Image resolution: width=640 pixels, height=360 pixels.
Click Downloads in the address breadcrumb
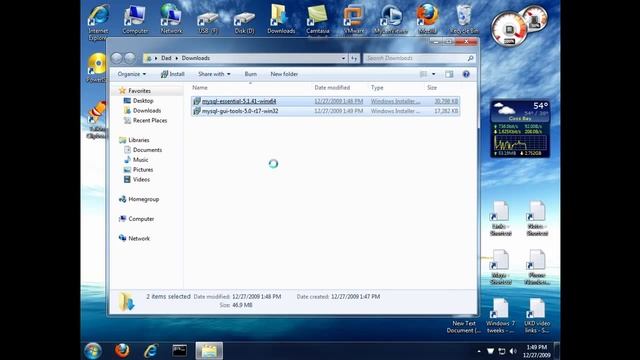pos(196,58)
